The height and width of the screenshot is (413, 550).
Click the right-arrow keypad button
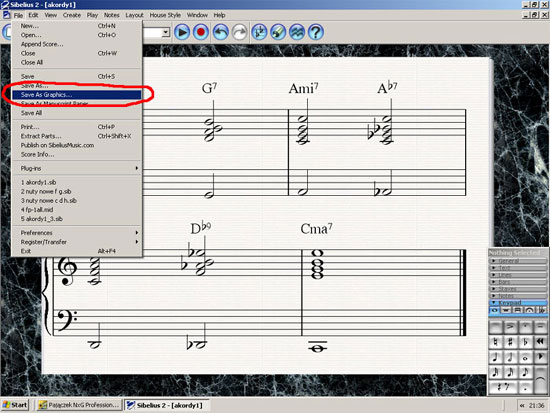point(541,357)
